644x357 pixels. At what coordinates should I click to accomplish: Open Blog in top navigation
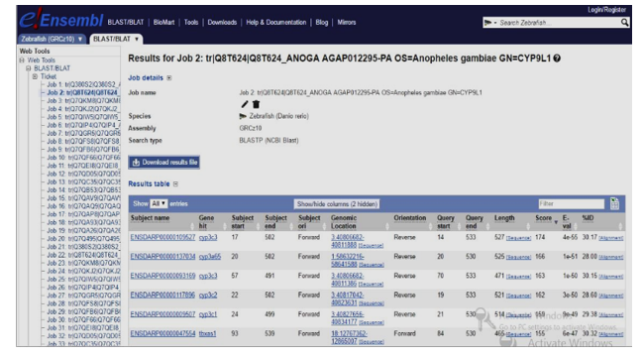(x=322, y=22)
